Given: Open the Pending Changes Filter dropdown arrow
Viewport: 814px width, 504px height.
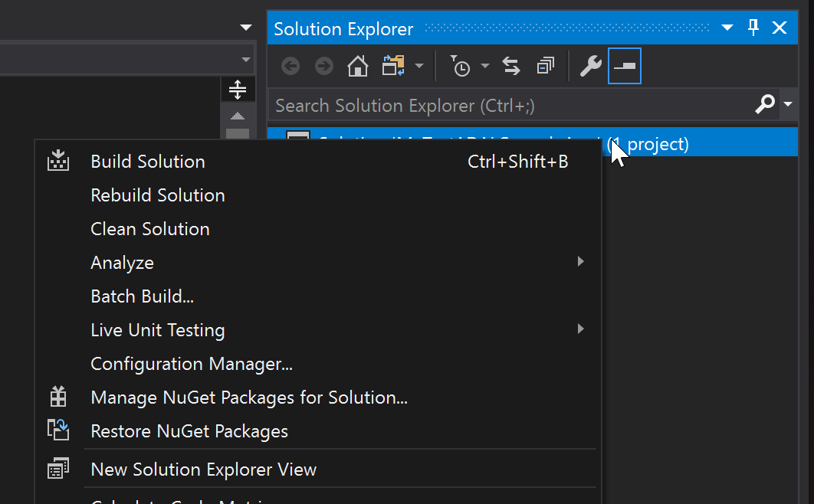Looking at the screenshot, I should (485, 66).
